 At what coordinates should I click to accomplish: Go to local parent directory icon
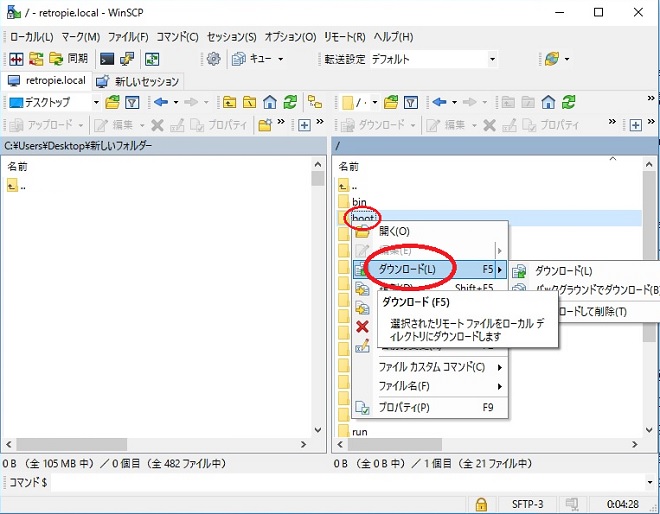point(229,102)
